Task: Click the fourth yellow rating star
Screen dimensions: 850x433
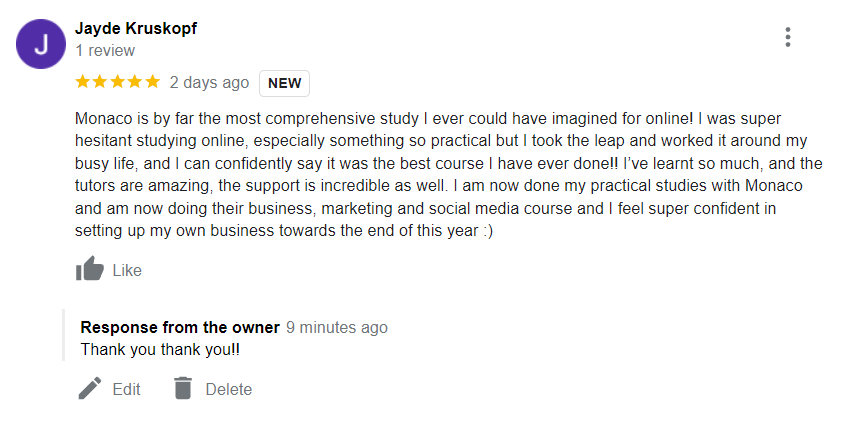Action: [x=135, y=82]
